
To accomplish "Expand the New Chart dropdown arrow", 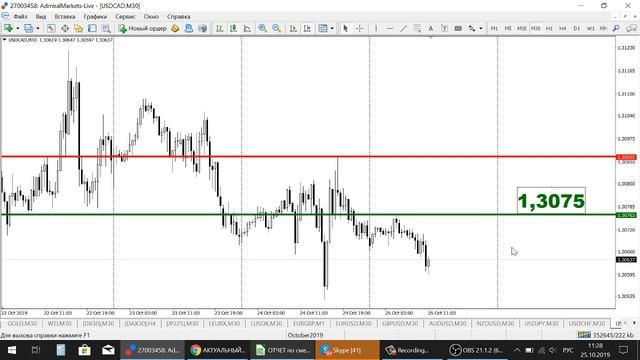I will 17,28.
